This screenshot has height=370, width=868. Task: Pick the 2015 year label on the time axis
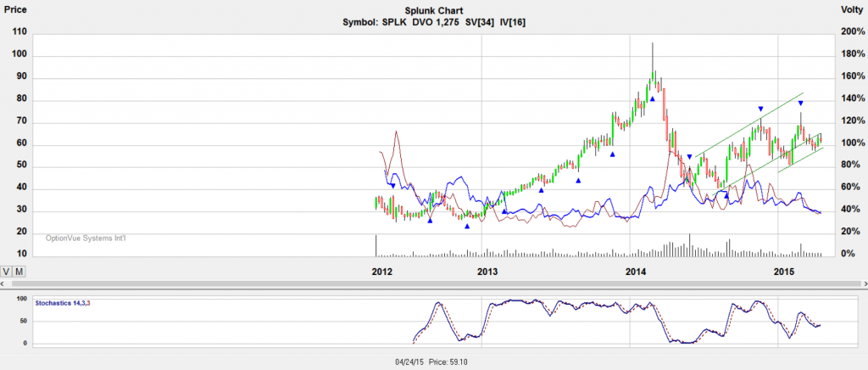[x=783, y=272]
